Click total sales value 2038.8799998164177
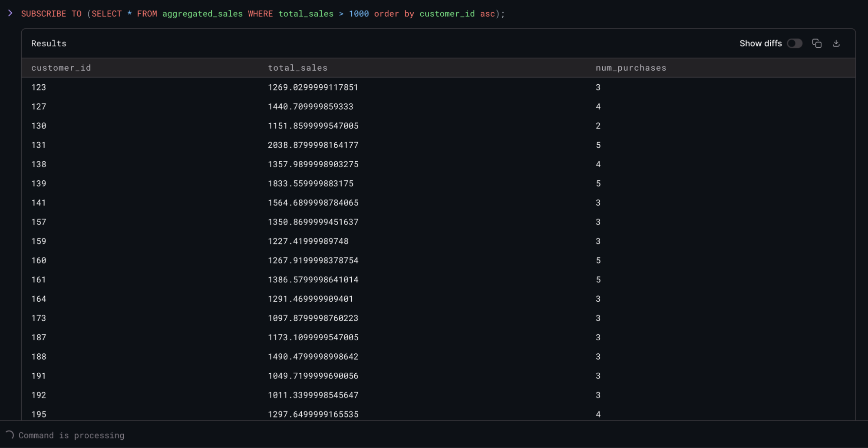Viewport: 868px width, 448px height. coord(313,145)
